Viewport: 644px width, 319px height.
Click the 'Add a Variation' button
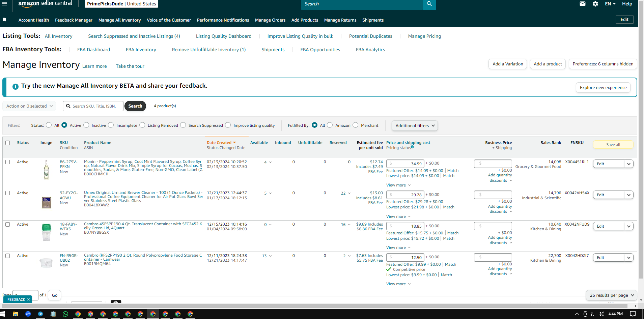[508, 64]
